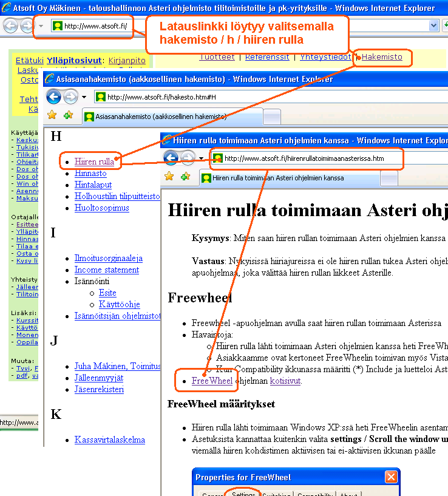Viewport: 448px width, 496px height.
Task: Open the Income statement link
Action: (107, 270)
